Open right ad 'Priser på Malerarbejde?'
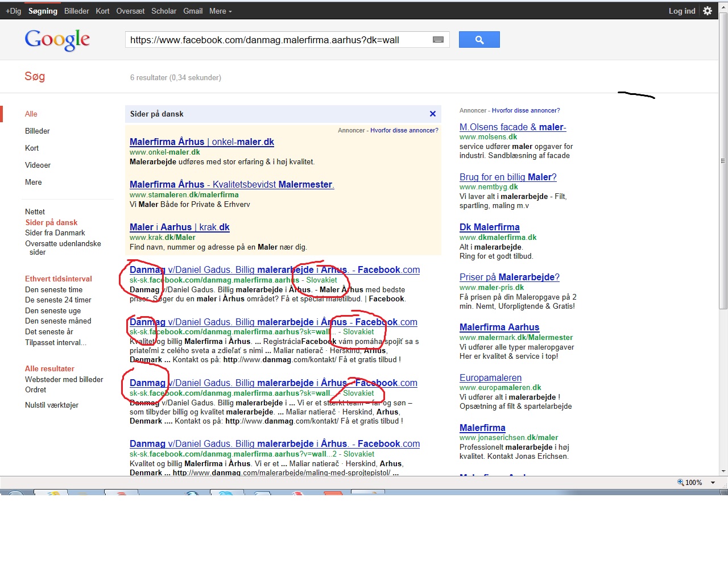Viewport: 728px width, 564px height. 510,277
